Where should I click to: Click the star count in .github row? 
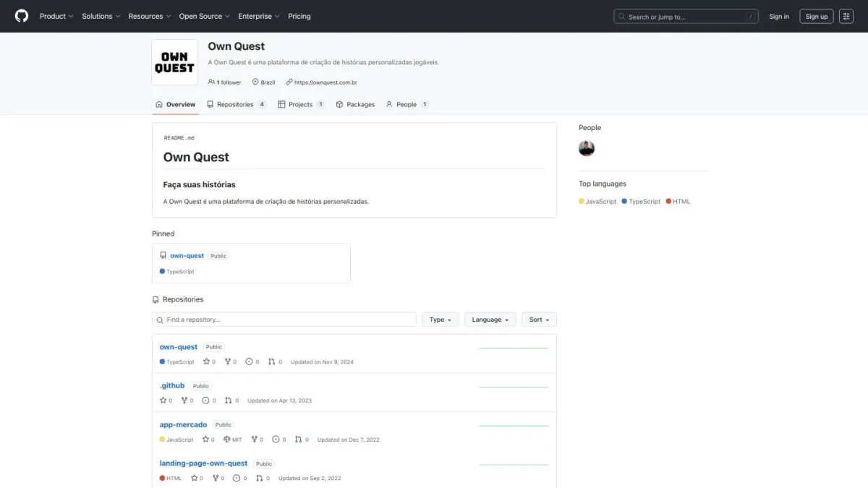click(x=166, y=401)
